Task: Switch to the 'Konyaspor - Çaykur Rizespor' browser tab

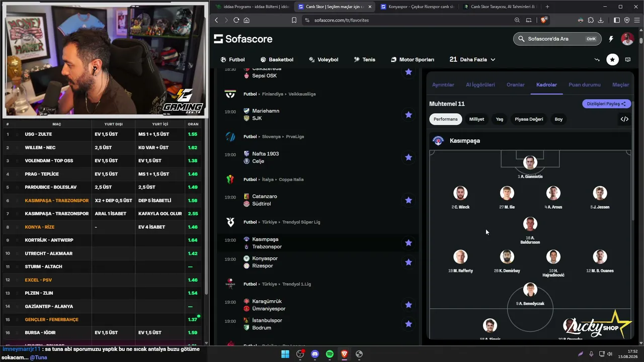Action: 417,7
